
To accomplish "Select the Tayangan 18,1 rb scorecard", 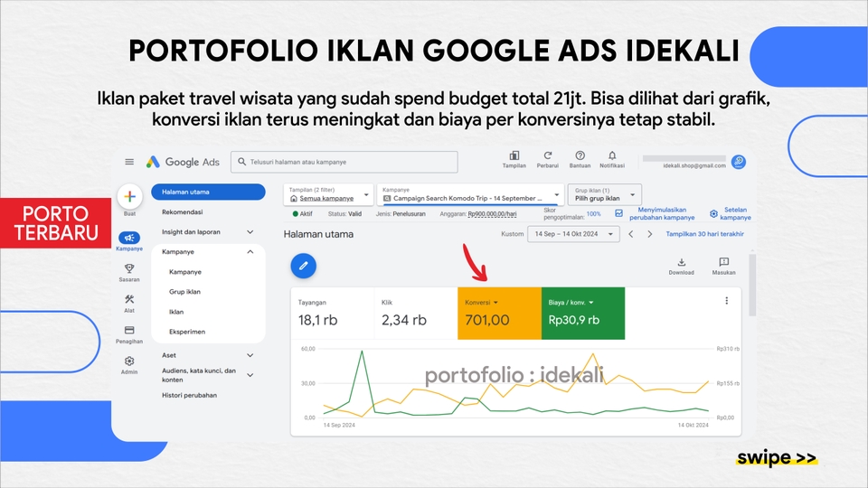I will click(333, 314).
